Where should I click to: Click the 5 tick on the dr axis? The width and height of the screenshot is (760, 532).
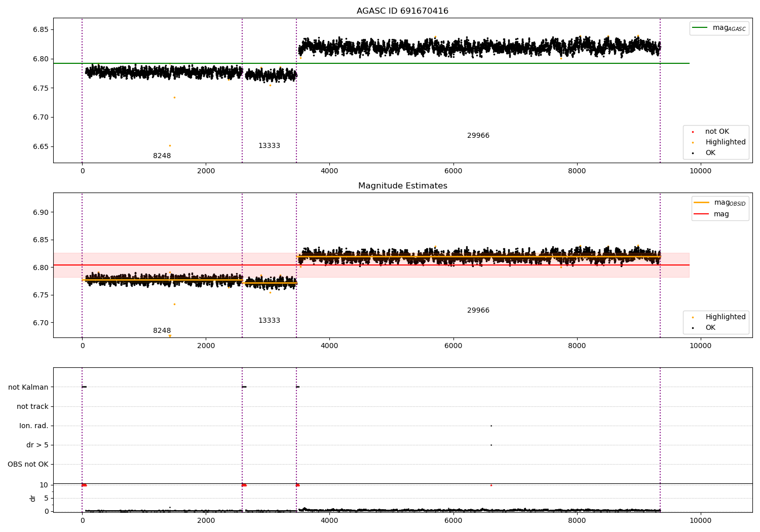[x=46, y=498]
